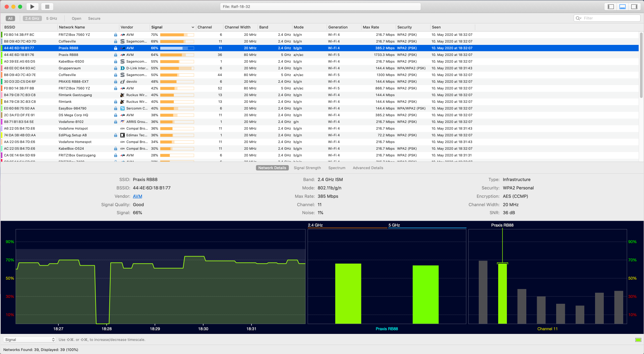Click the lock icon on the Gruppenraum row
644x354 pixels.
[x=116, y=68]
